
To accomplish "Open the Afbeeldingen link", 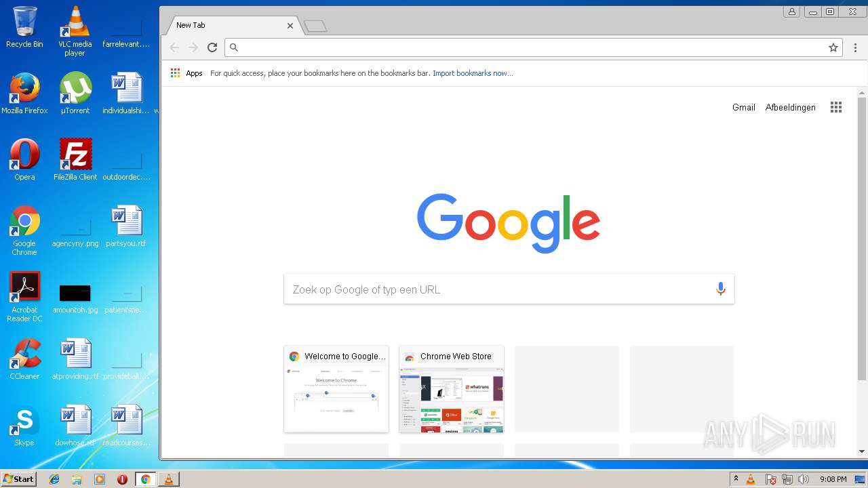I will click(x=790, y=107).
